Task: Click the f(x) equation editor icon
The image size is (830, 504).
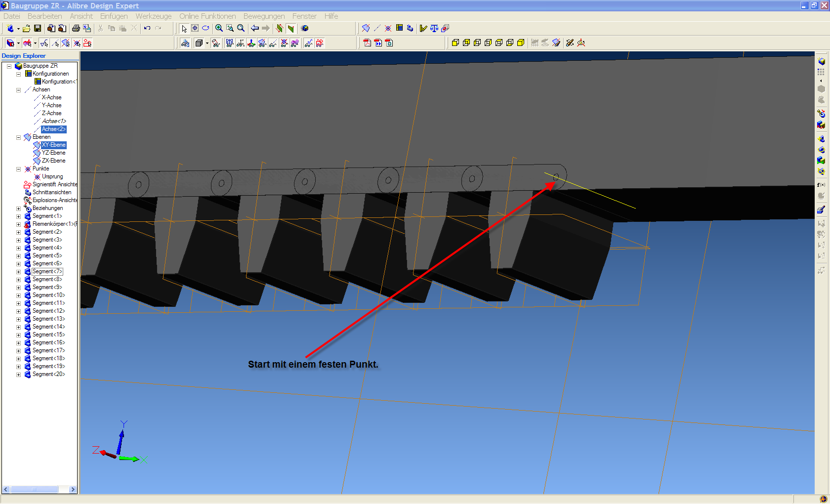Action: pos(821,185)
